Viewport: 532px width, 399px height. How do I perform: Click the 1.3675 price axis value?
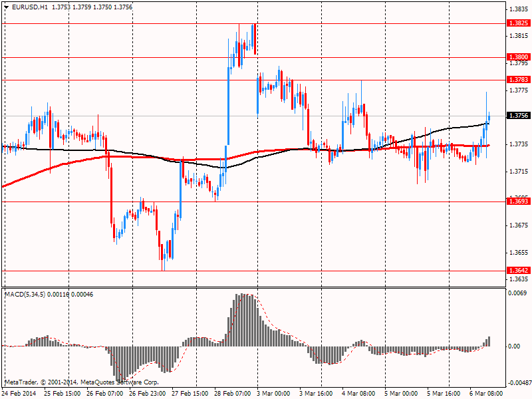pyautogui.click(x=519, y=225)
